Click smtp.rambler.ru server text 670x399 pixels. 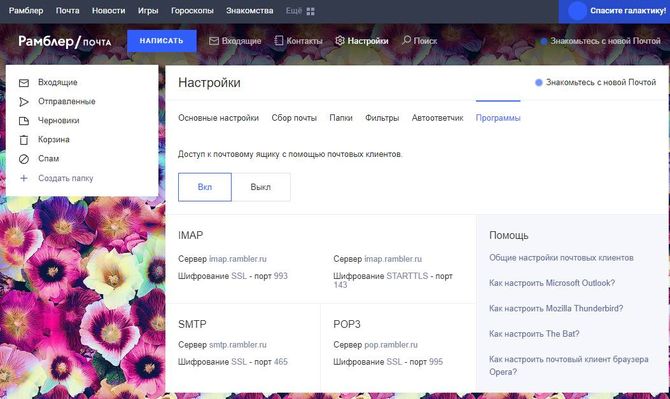coord(238,345)
